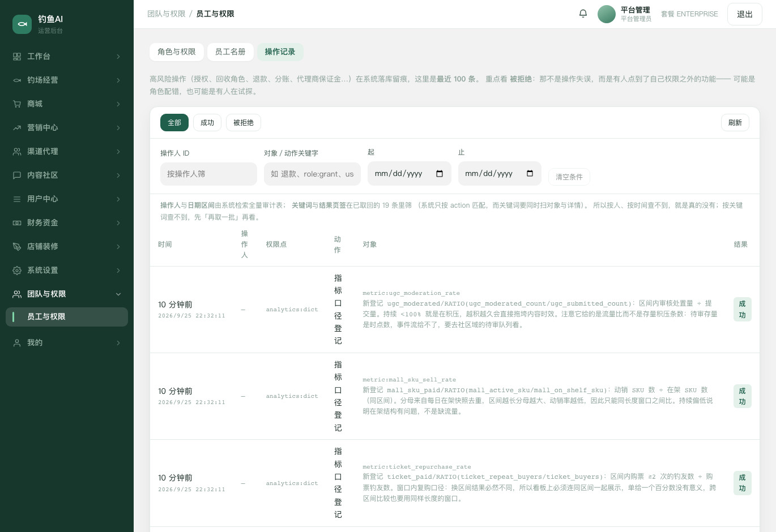
Task: Switch to the 角色与权限 tab
Action: (x=177, y=52)
